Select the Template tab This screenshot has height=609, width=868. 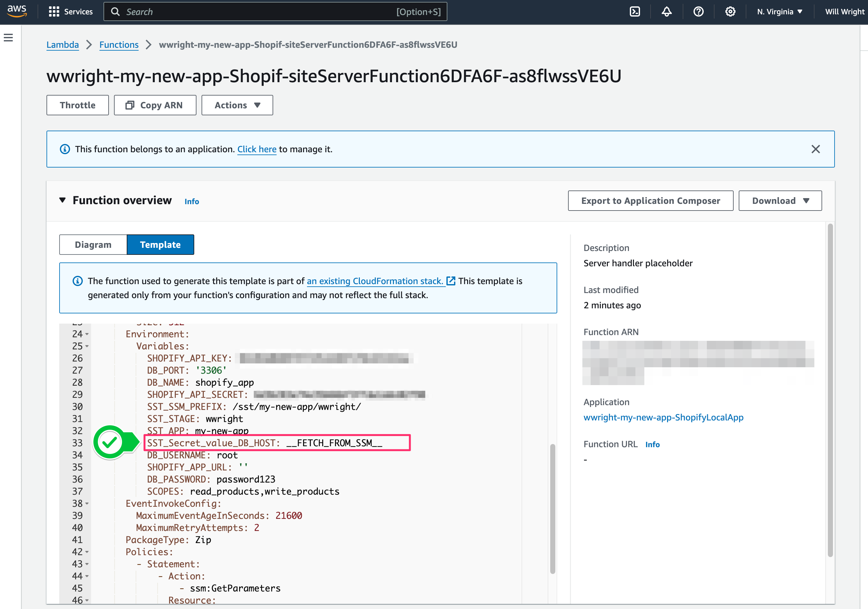160,244
